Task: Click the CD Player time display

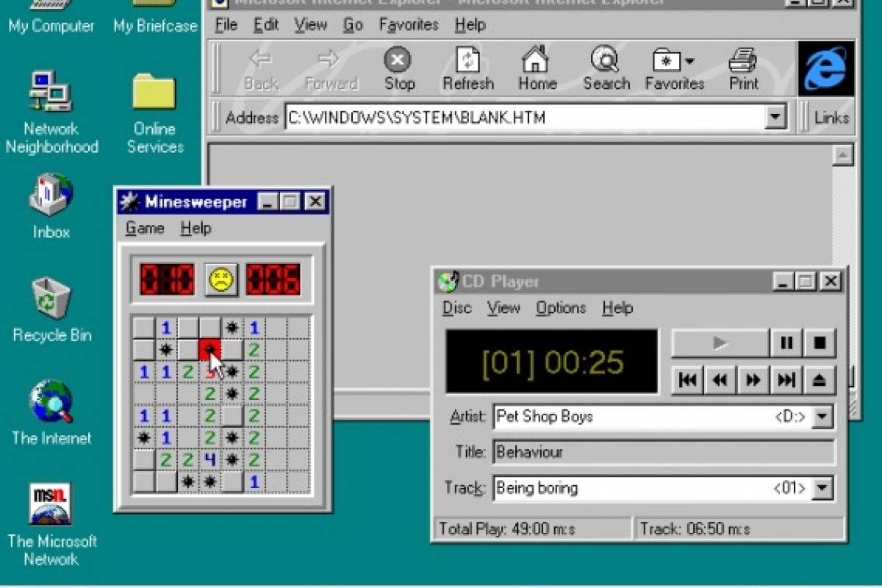Action: pyautogui.click(x=552, y=362)
